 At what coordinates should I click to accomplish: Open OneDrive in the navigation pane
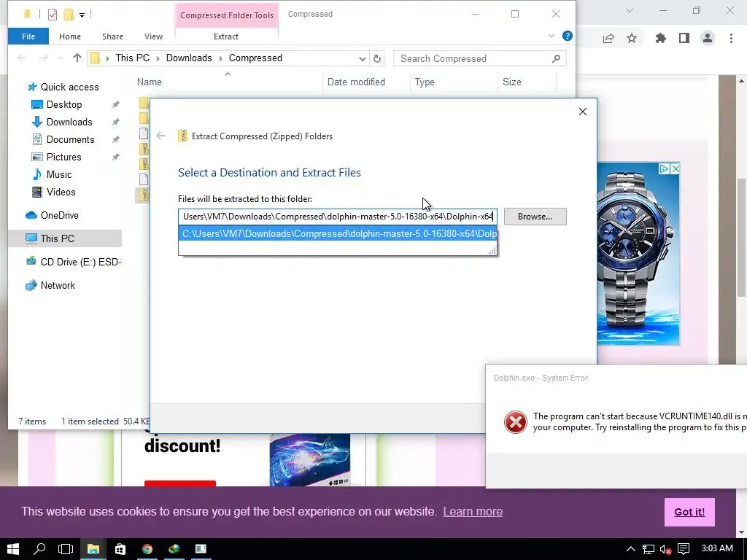tap(59, 215)
